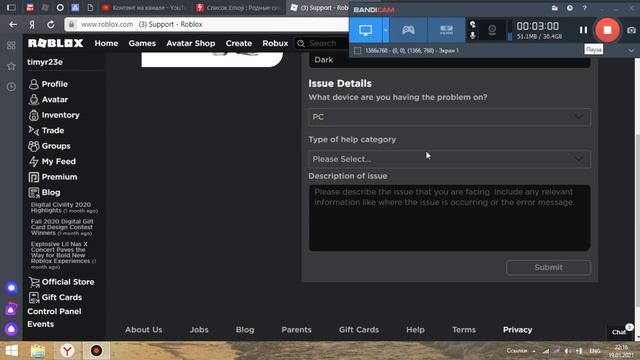Go back with browser back arrow
Screen dimensions: 640x360
(13, 24)
